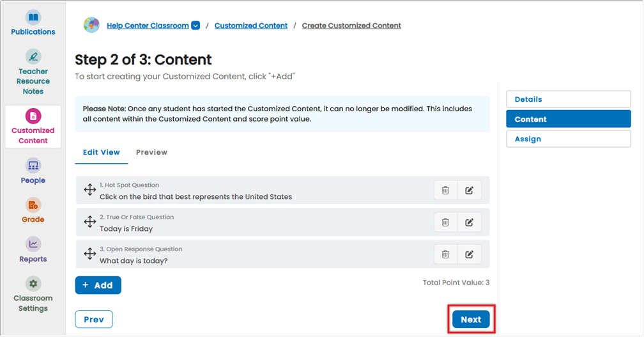The height and width of the screenshot is (337, 644).
Task: Open Classroom Settings gear icon
Action: [33, 283]
